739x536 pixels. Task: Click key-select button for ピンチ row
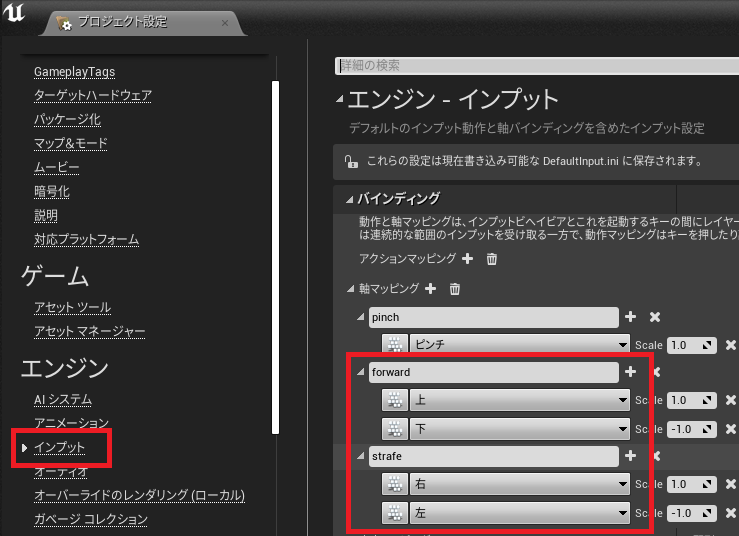tap(394, 344)
